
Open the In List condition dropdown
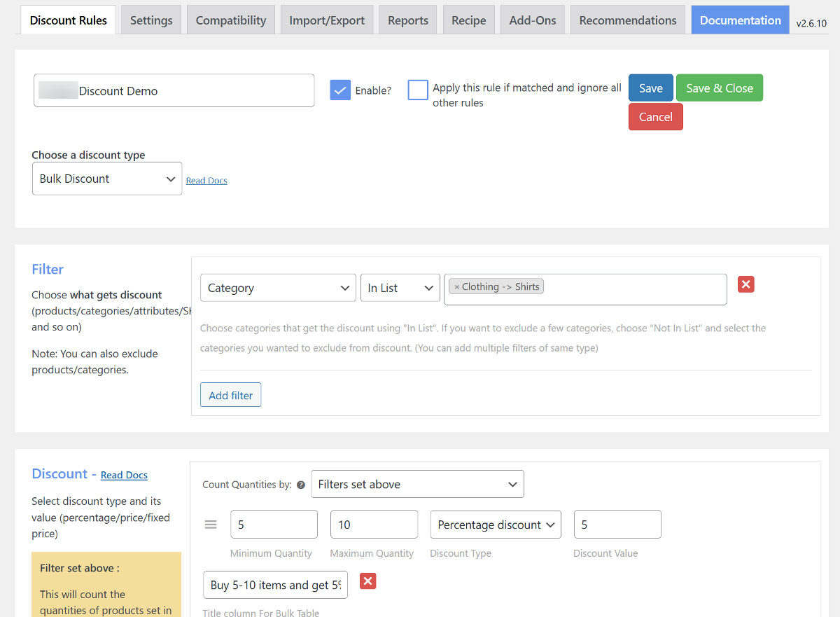point(400,288)
